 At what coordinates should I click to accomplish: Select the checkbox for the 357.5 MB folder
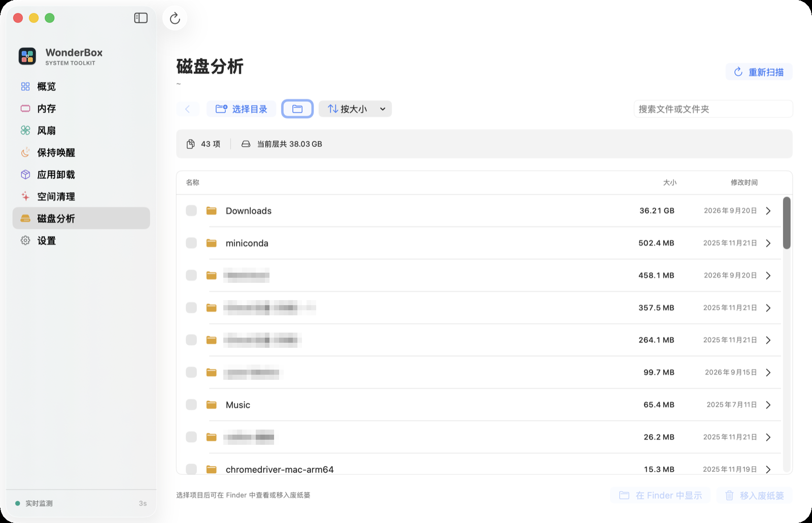pos(191,308)
